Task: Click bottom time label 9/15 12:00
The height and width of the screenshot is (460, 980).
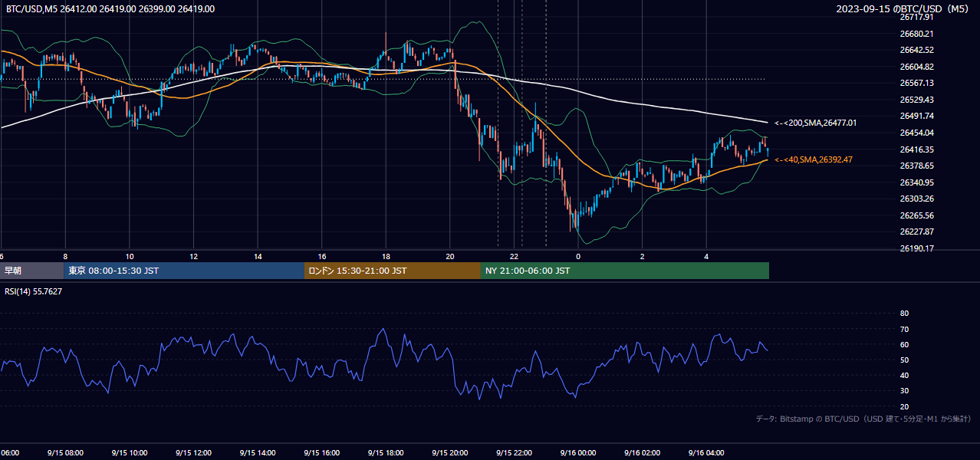Action: tap(193, 453)
